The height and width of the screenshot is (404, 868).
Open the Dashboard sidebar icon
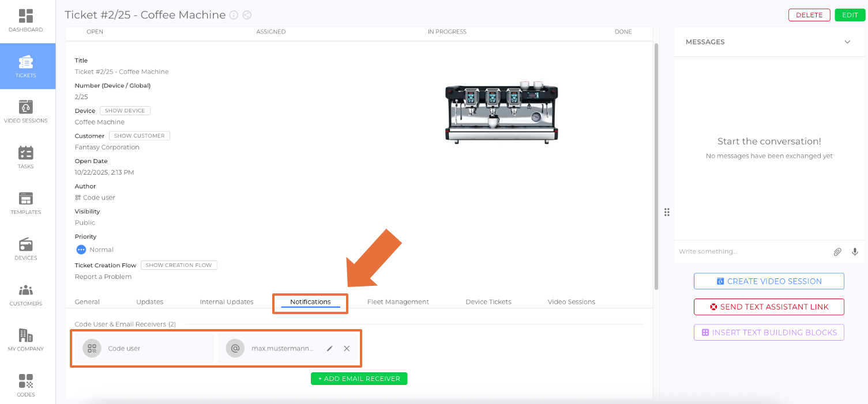tap(26, 20)
